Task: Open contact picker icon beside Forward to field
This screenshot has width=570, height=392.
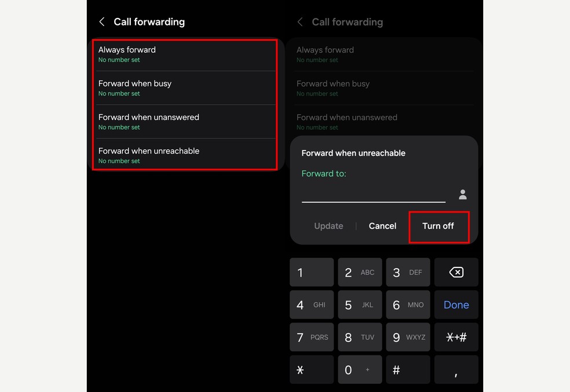Action: pos(462,195)
